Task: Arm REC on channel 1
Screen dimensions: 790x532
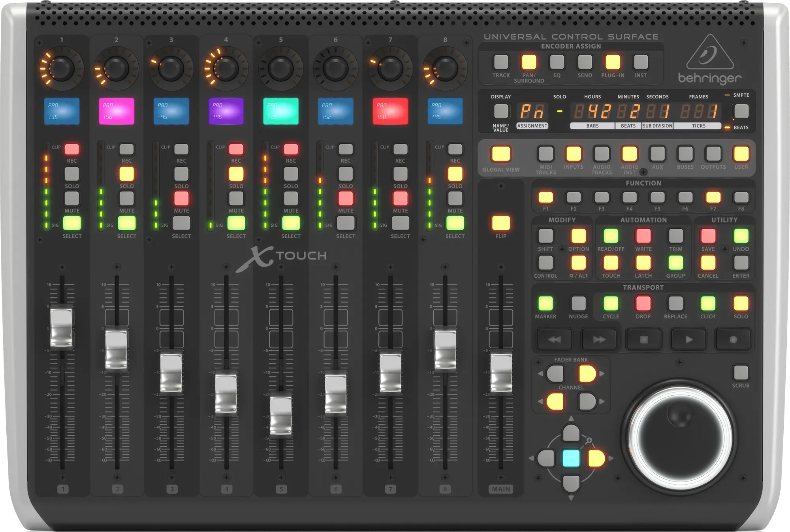Action: tap(72, 149)
